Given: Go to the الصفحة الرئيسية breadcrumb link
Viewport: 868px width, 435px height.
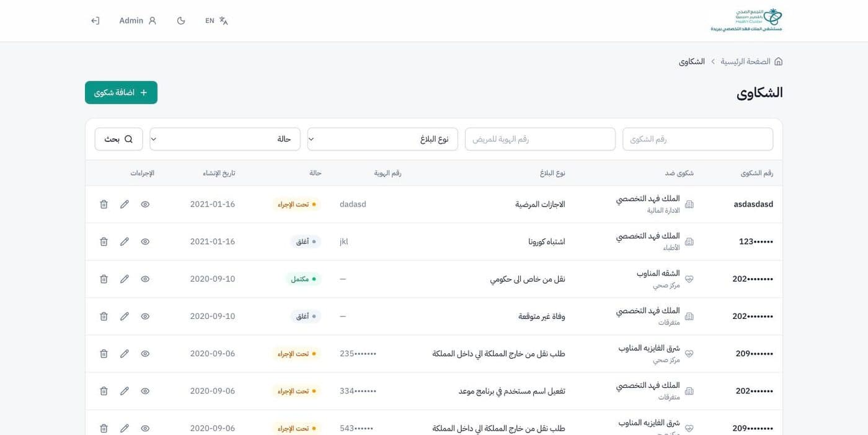Looking at the screenshot, I should click(x=745, y=61).
